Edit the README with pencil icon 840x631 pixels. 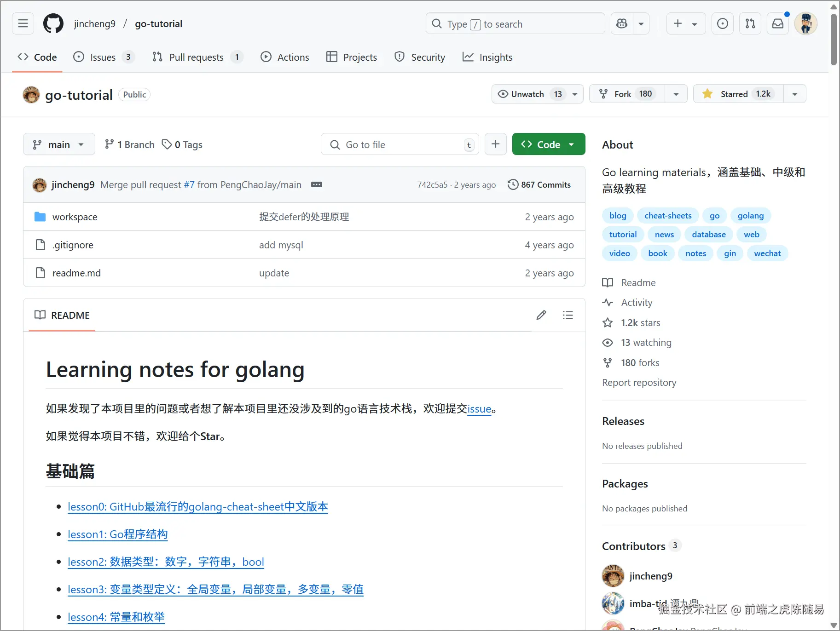(x=541, y=315)
